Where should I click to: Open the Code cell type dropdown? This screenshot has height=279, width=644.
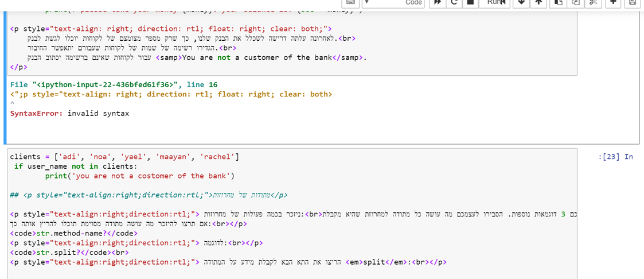point(393,2)
